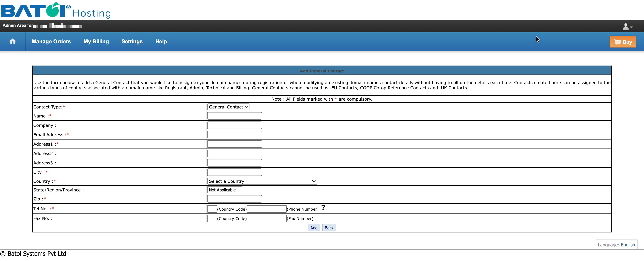Open the Manage Orders menu

51,41
